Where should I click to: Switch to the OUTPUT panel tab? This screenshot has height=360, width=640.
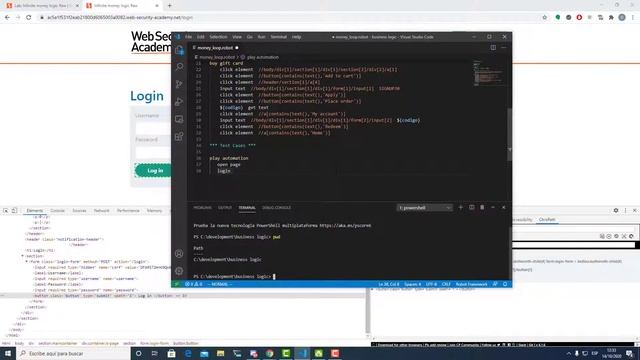pyautogui.click(x=224, y=208)
